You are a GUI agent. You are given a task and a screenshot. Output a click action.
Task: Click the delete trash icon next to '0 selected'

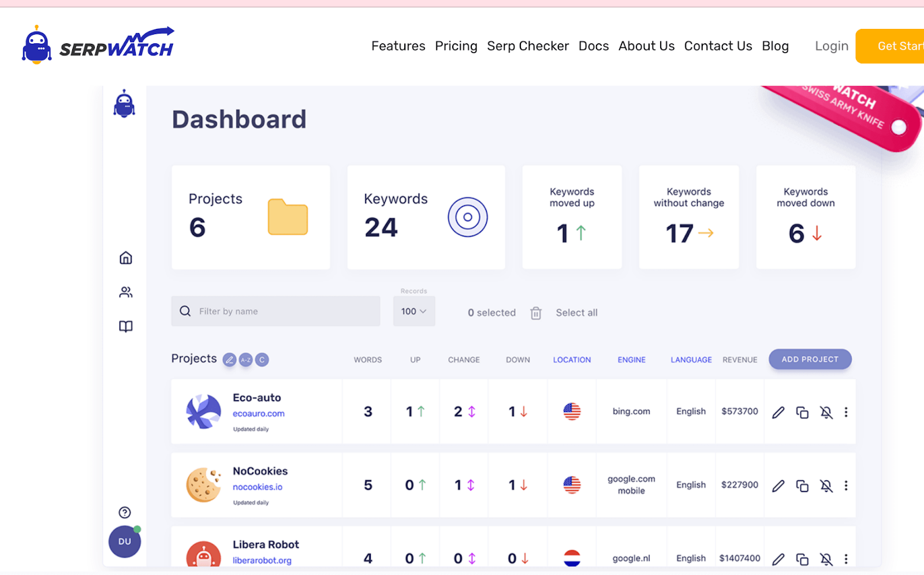[535, 312]
